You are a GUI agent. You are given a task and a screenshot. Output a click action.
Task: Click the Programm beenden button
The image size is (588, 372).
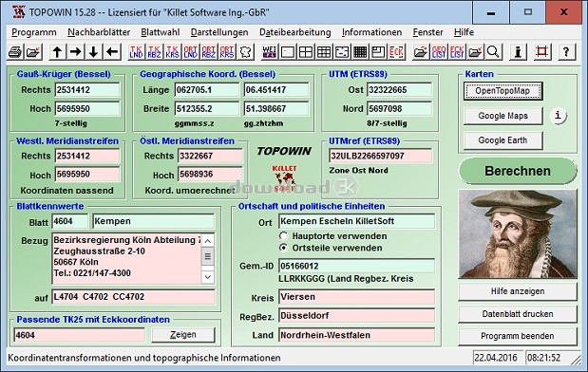[518, 336]
